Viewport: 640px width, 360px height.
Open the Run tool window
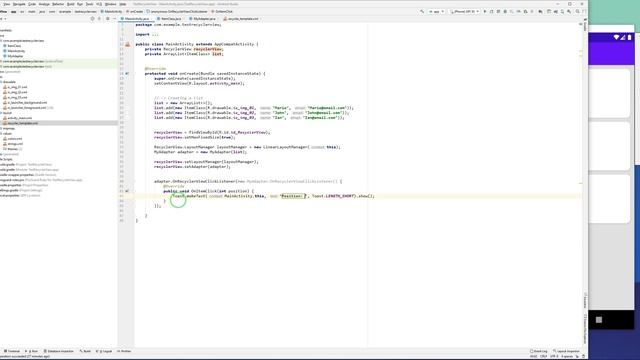point(31,351)
